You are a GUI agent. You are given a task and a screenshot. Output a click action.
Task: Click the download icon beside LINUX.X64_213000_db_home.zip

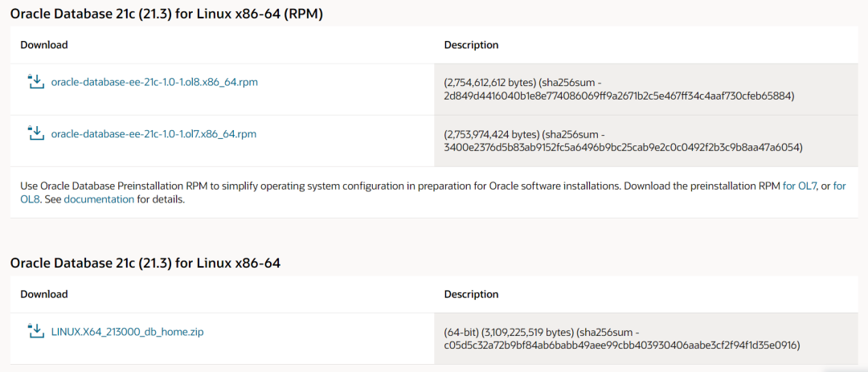(35, 330)
